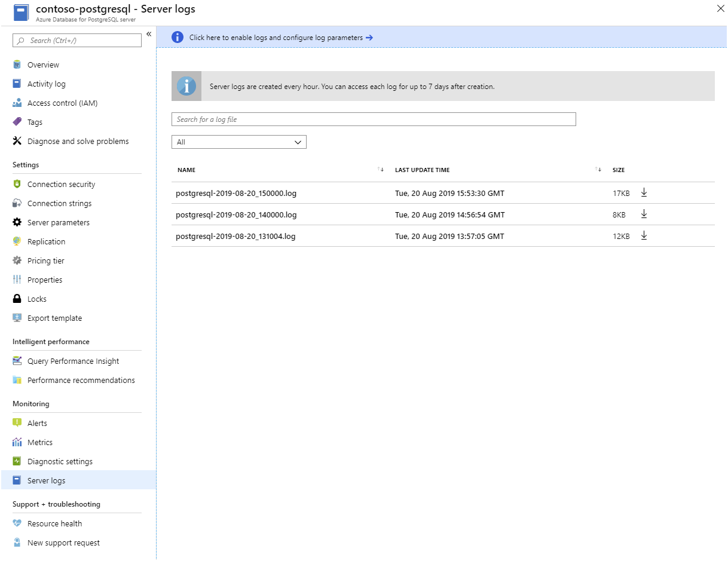Click the Pricing tier gear icon

click(x=17, y=260)
